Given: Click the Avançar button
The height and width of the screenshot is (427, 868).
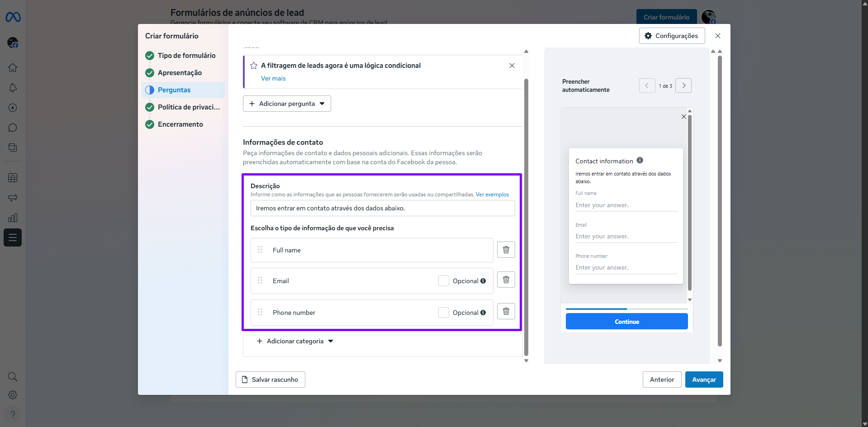Looking at the screenshot, I should pyautogui.click(x=703, y=380).
